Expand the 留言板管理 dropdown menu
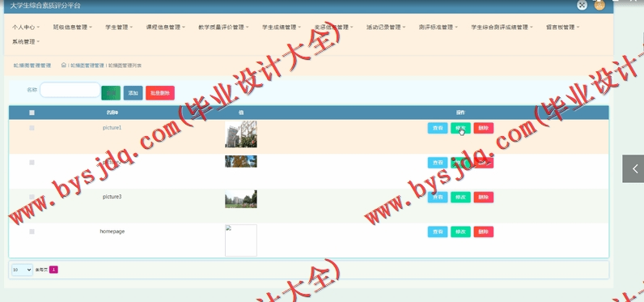The width and height of the screenshot is (644, 302). click(562, 27)
